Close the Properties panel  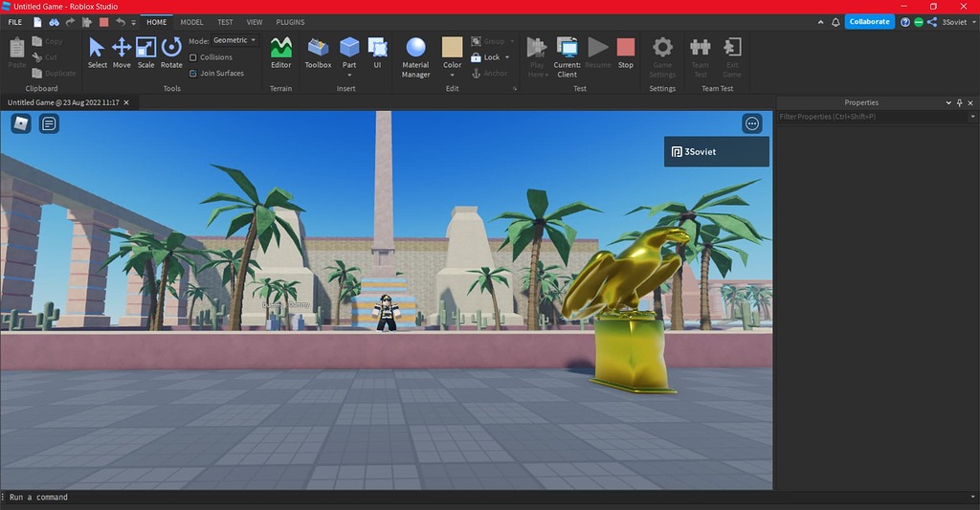(970, 102)
